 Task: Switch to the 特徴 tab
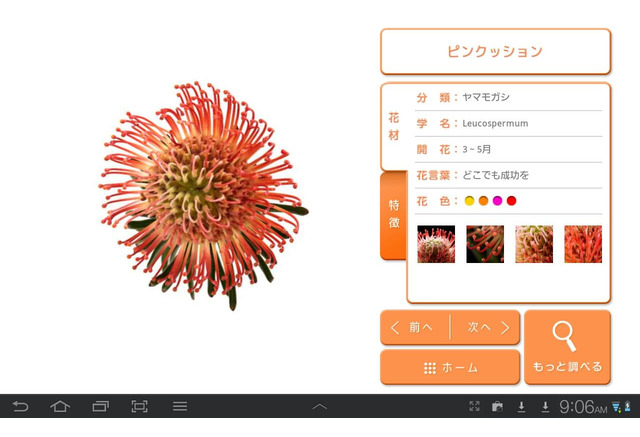pos(393,215)
